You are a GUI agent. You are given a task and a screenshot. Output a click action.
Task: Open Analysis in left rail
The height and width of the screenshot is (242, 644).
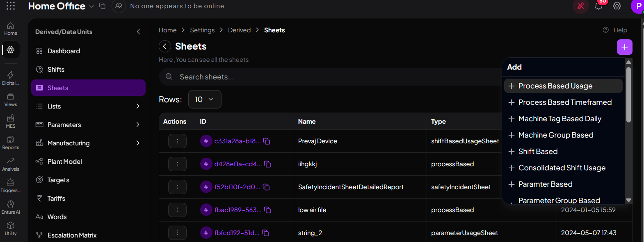point(11,164)
